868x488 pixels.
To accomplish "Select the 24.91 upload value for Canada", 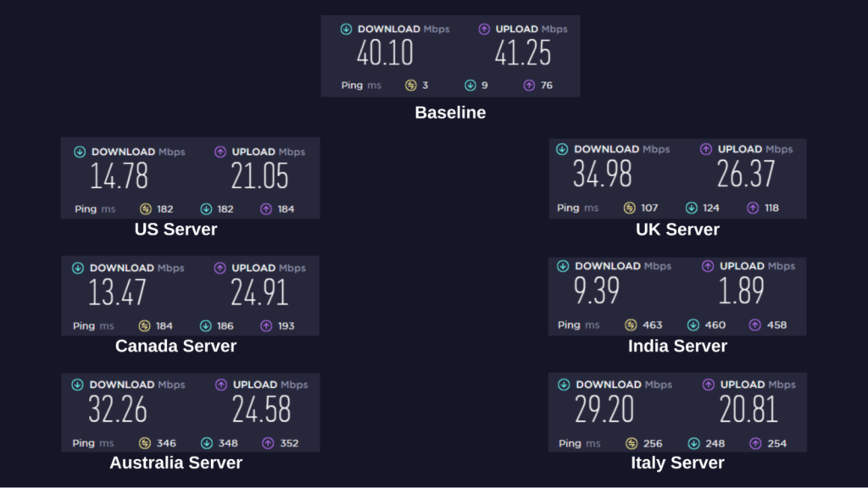I will (x=259, y=293).
